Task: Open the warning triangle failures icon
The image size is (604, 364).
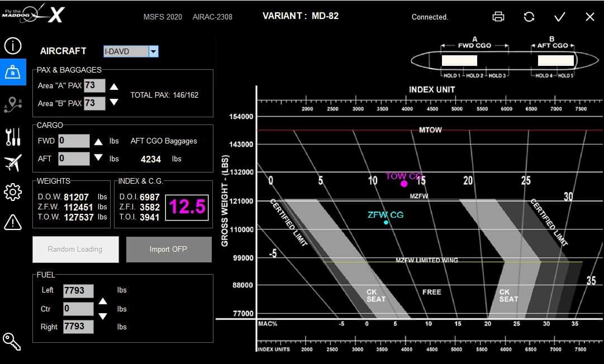Action: [x=12, y=222]
